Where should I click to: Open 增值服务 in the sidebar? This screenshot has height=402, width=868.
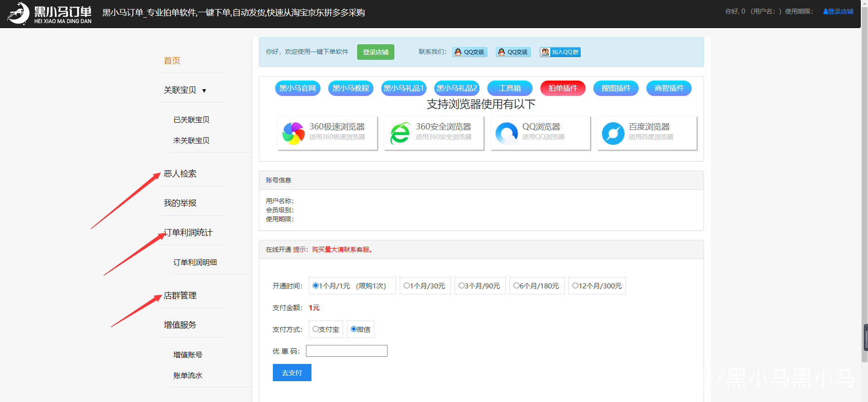coord(180,325)
